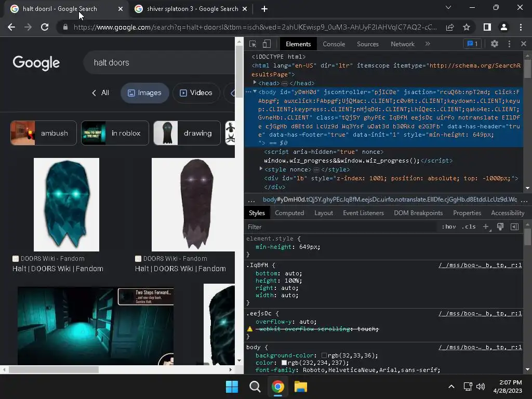
Task: Click the ambush suggestion chip
Action: point(44,133)
